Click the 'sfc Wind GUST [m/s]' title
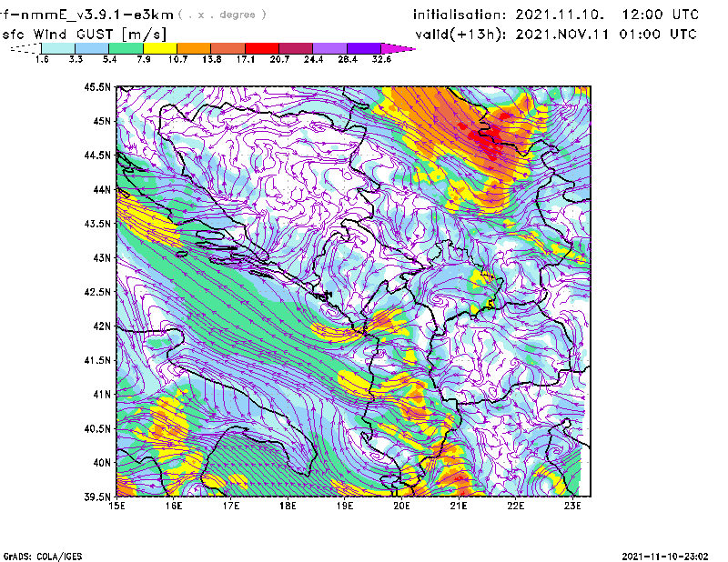The image size is (728, 562). (x=85, y=35)
